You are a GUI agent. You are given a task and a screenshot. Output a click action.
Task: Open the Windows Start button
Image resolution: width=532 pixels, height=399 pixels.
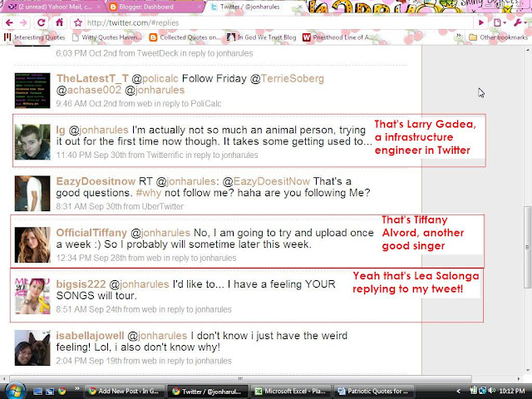click(x=14, y=392)
